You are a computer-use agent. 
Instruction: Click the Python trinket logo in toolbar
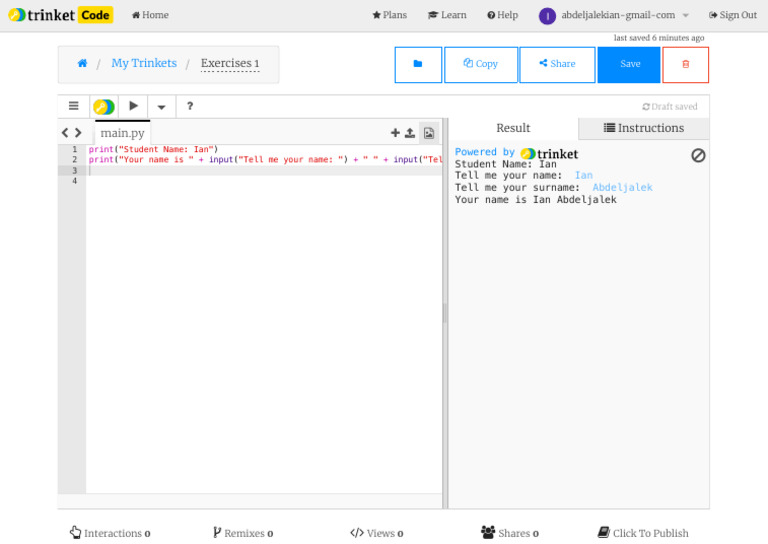(104, 106)
